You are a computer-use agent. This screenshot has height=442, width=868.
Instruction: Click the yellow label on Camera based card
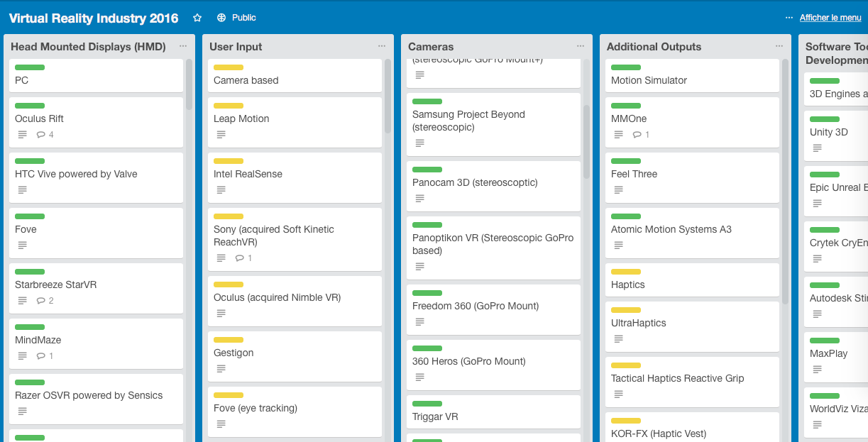click(229, 67)
